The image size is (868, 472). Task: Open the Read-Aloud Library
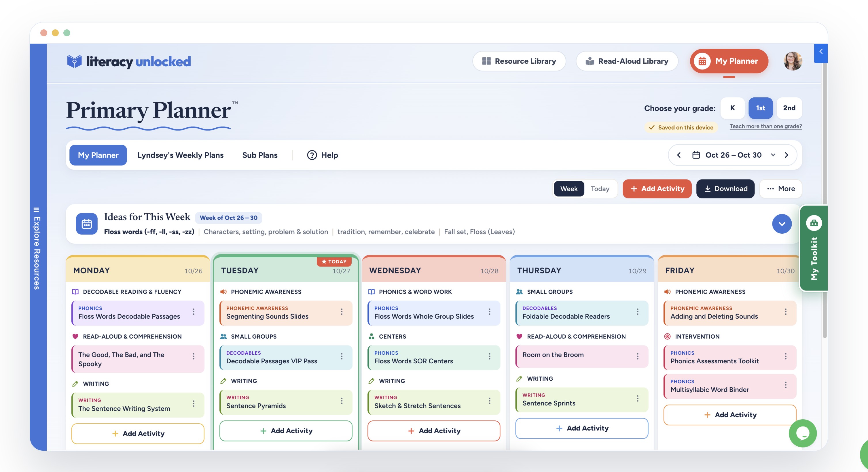(x=627, y=61)
